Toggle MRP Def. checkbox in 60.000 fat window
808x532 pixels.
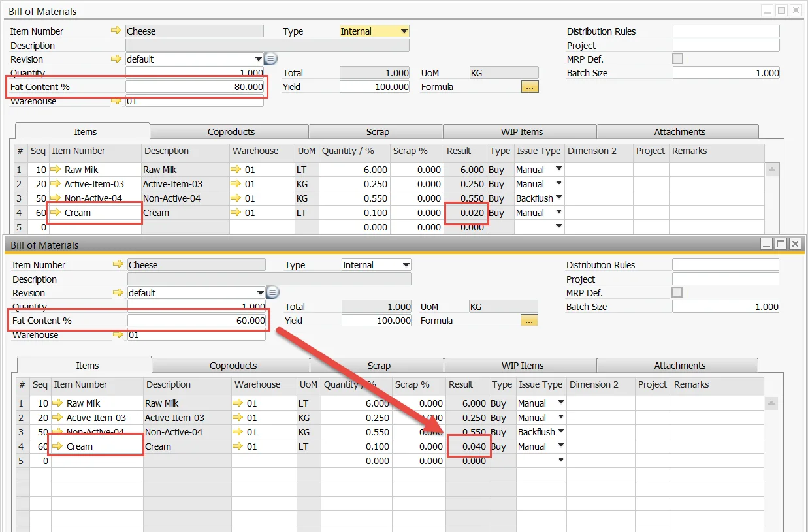677,292
